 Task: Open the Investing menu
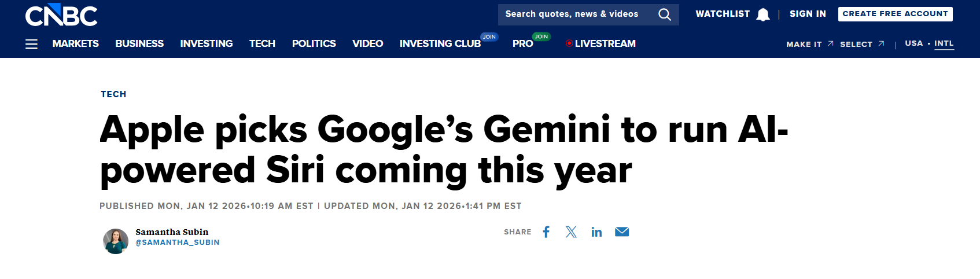click(207, 44)
